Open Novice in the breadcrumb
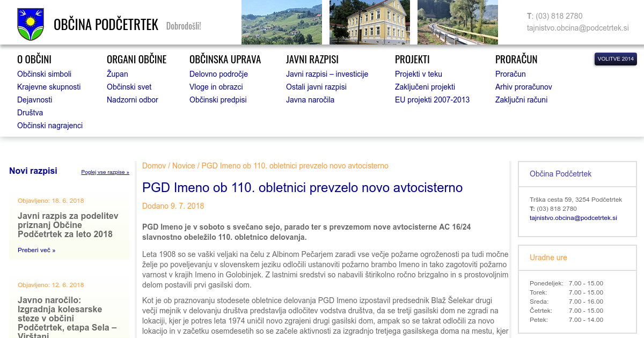This screenshot has height=338, width=644. (x=184, y=166)
